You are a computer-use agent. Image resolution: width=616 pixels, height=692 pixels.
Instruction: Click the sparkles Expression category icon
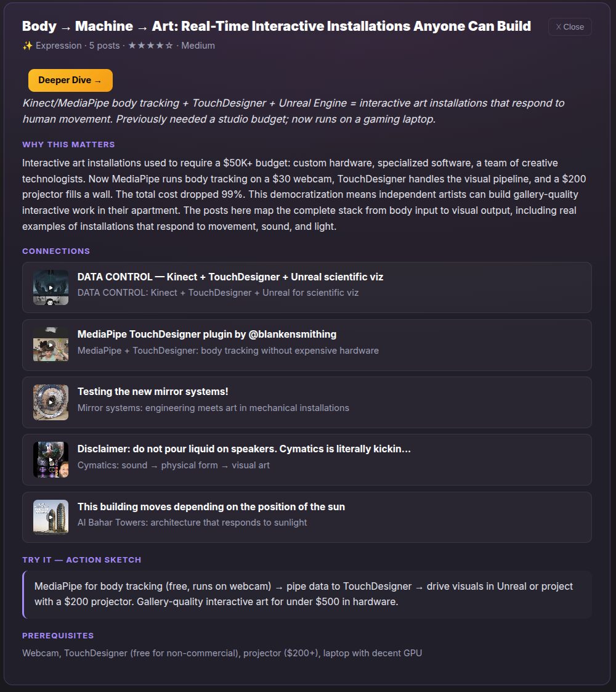27,45
